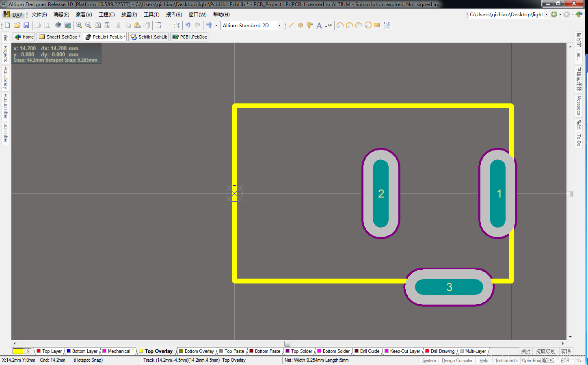
Task: Select the Mechanical 1 layer tab
Action: point(118,351)
